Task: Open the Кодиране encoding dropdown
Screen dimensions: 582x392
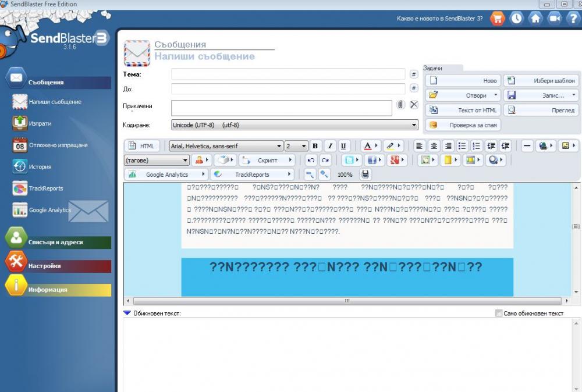Action: pos(294,125)
